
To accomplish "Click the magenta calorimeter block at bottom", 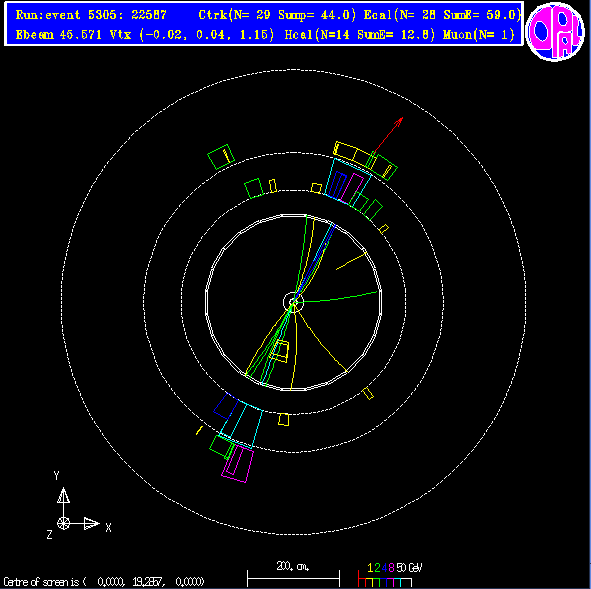I will coord(238,463).
